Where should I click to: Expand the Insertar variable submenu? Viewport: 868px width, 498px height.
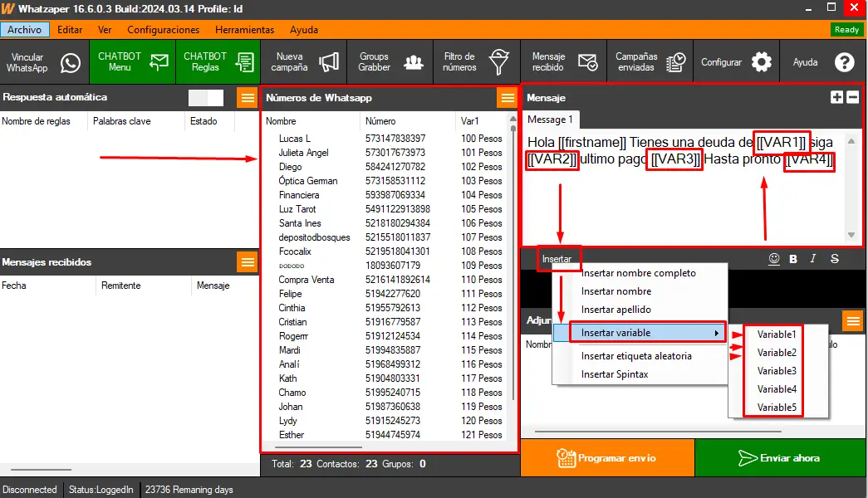pos(640,333)
